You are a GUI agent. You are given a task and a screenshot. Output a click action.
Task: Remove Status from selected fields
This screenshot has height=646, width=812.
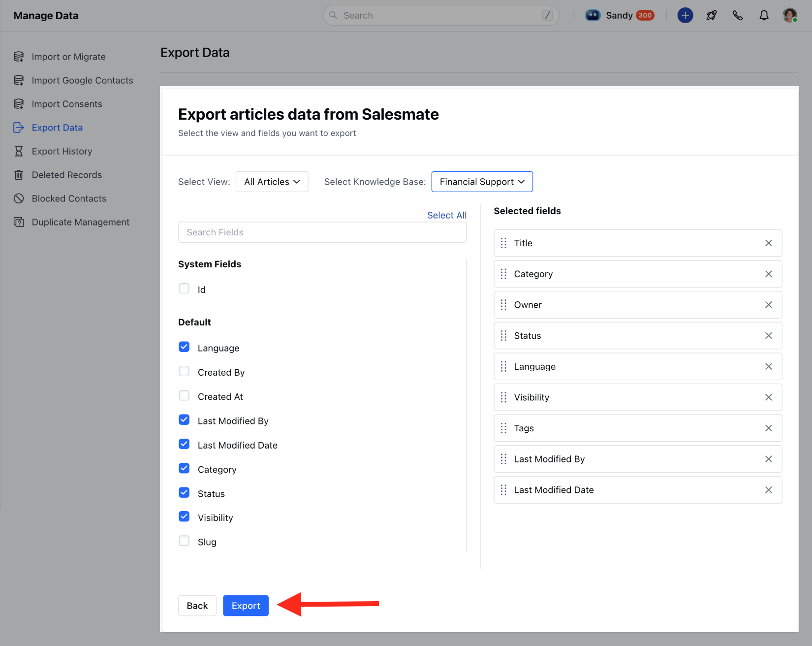pyautogui.click(x=769, y=336)
